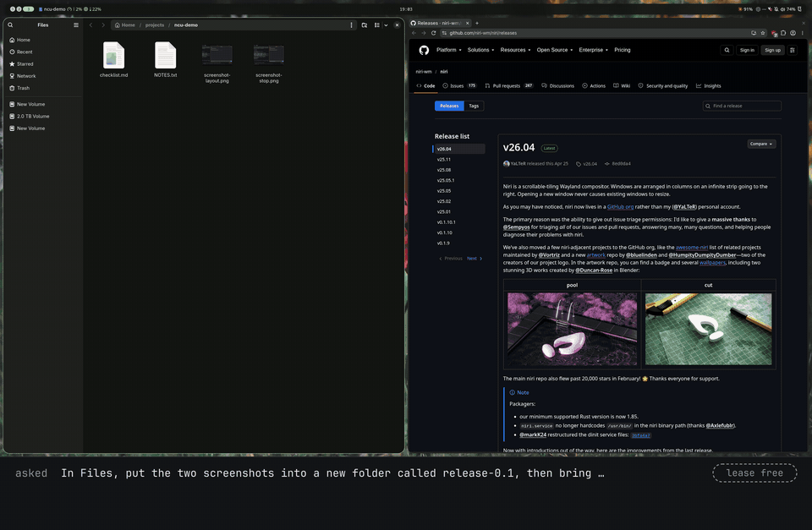Select screenshot-stop.png file
The height and width of the screenshot is (530, 812).
click(269, 63)
